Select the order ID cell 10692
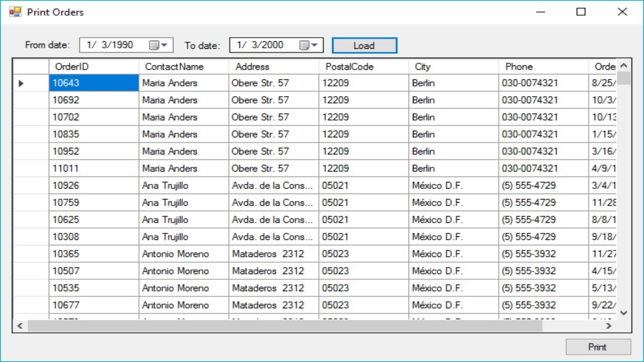Image resolution: width=644 pixels, height=362 pixels. pos(94,100)
